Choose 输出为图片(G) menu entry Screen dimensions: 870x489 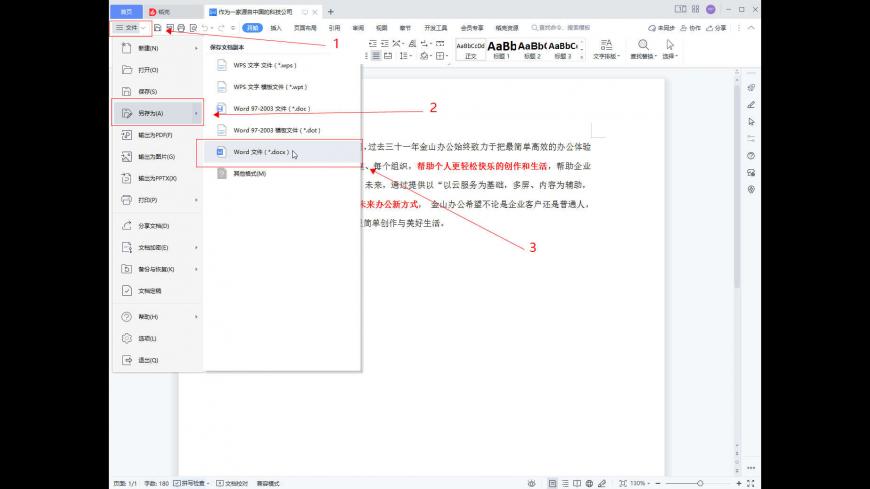point(158,157)
